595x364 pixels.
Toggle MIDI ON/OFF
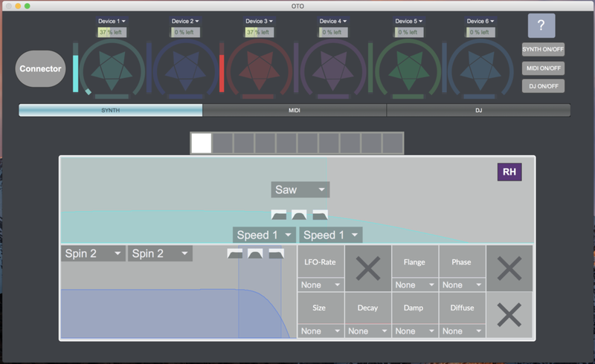[543, 68]
